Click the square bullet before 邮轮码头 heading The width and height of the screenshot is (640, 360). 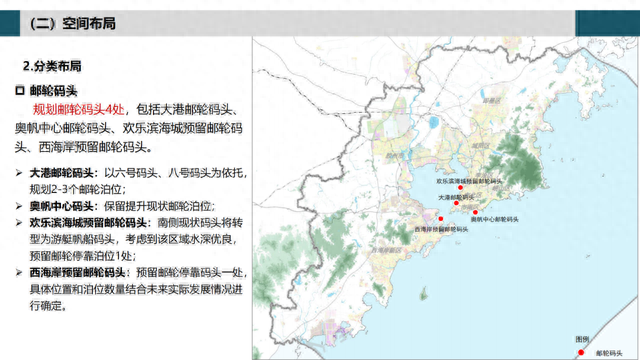click(x=20, y=91)
